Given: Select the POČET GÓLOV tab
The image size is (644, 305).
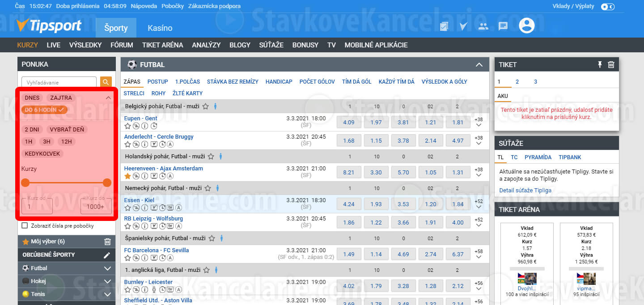Looking at the screenshot, I should click(317, 81).
